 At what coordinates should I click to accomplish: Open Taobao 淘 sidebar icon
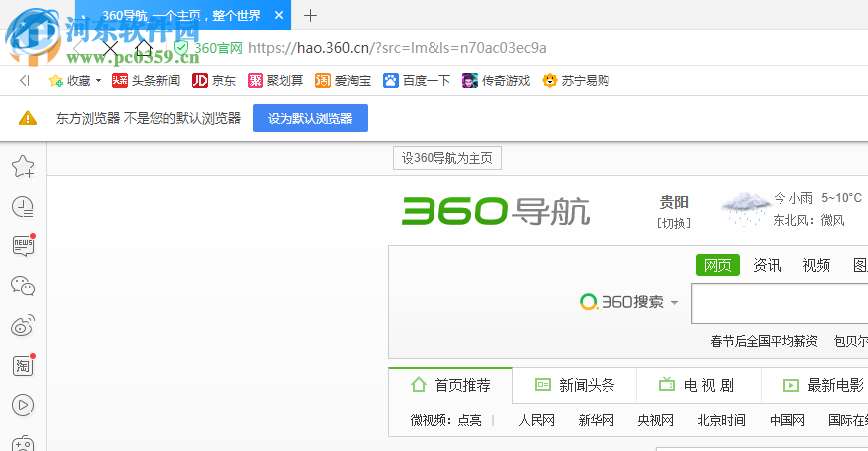coord(23,366)
